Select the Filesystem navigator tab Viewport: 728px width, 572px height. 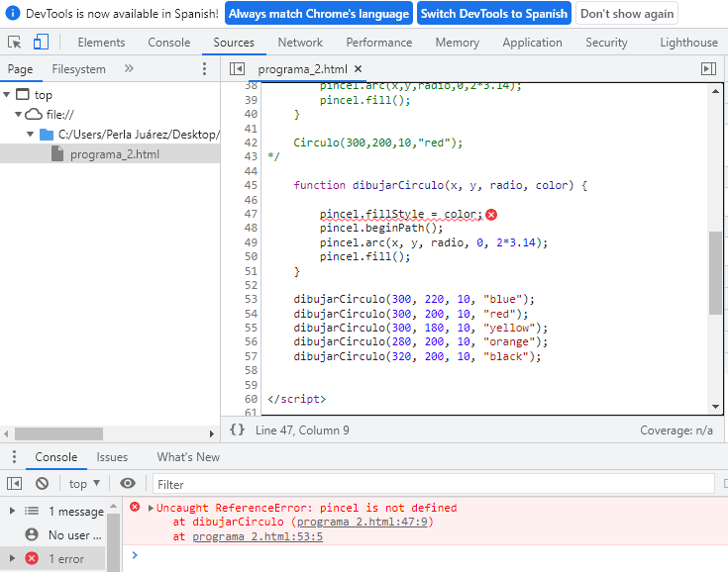78,69
